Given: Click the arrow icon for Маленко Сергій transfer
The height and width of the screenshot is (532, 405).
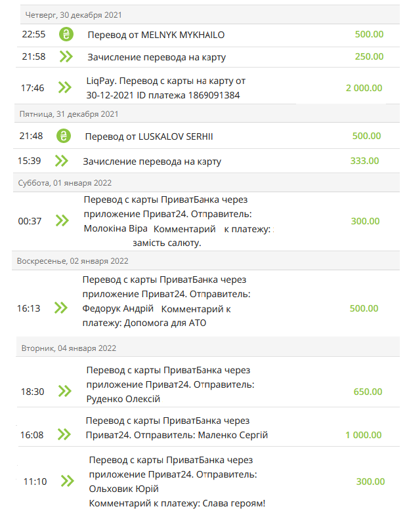Looking at the screenshot, I should pyautogui.click(x=64, y=434).
